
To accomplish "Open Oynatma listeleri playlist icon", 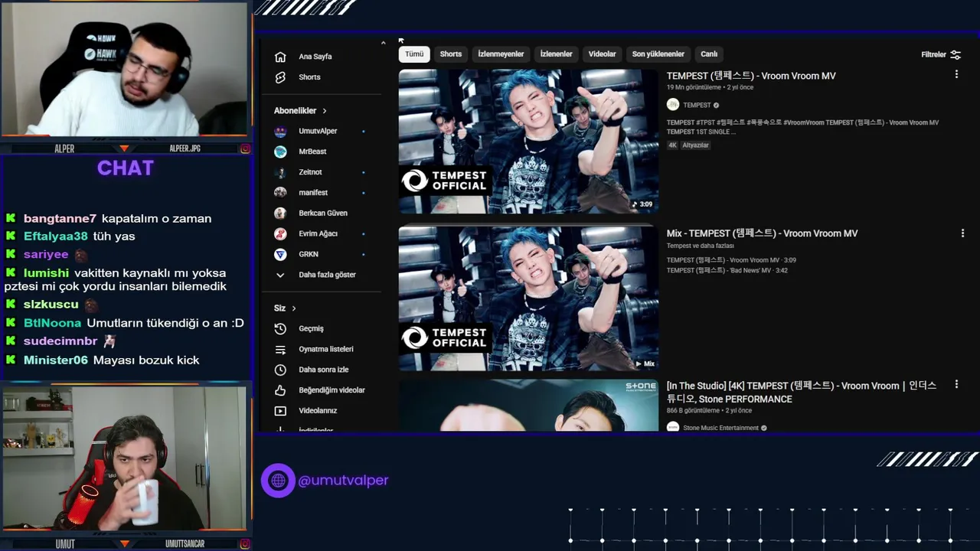I will tap(280, 349).
